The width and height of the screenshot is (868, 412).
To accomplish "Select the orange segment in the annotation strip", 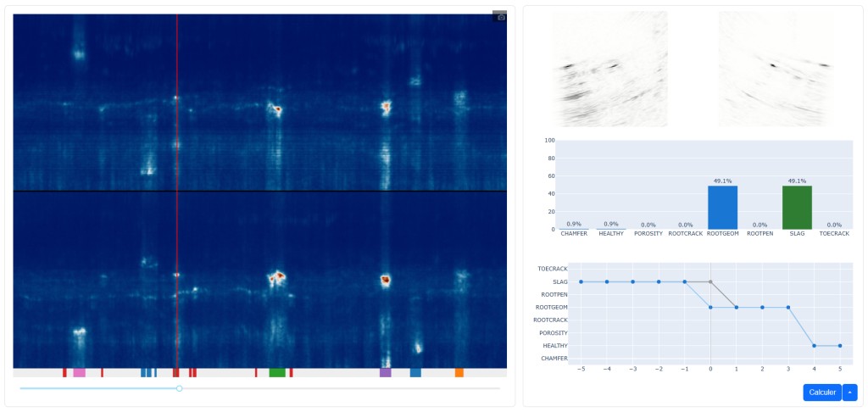I will click(x=459, y=373).
